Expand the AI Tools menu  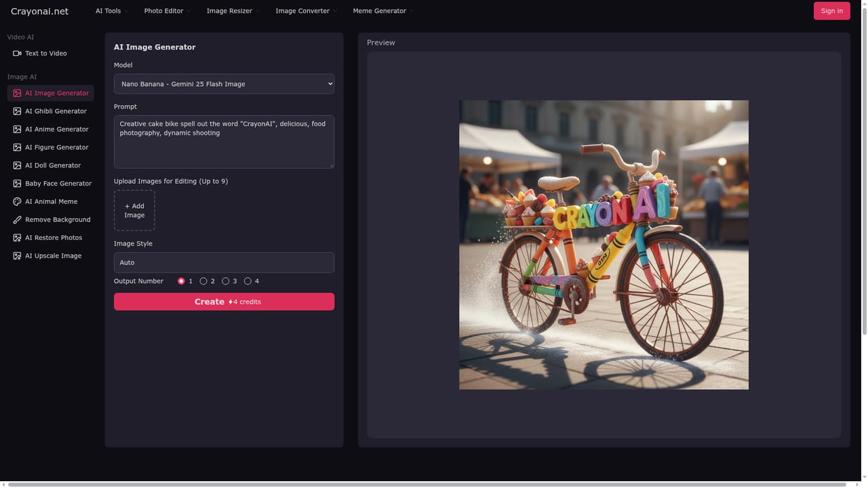point(112,11)
